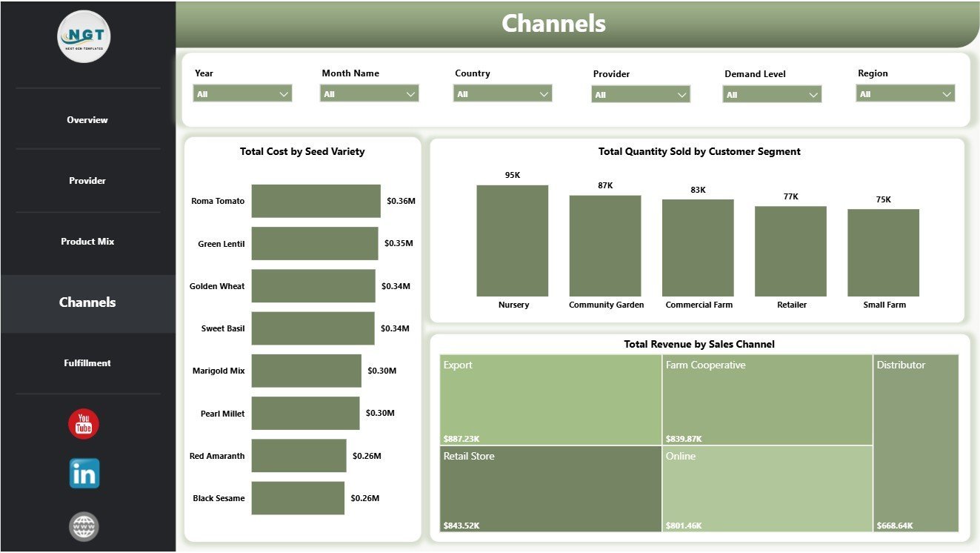Click the $843.52K Retail Store value
This screenshot has height=553, width=980.
point(461,526)
